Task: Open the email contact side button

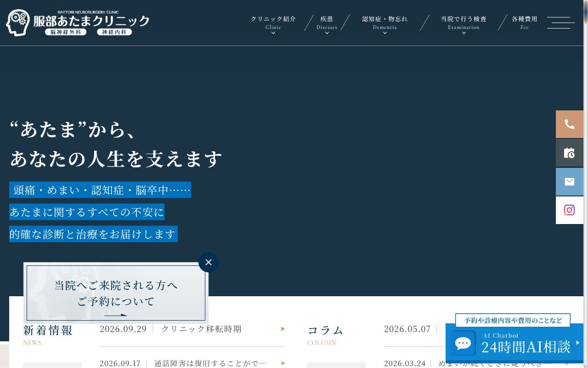Action: tap(570, 182)
